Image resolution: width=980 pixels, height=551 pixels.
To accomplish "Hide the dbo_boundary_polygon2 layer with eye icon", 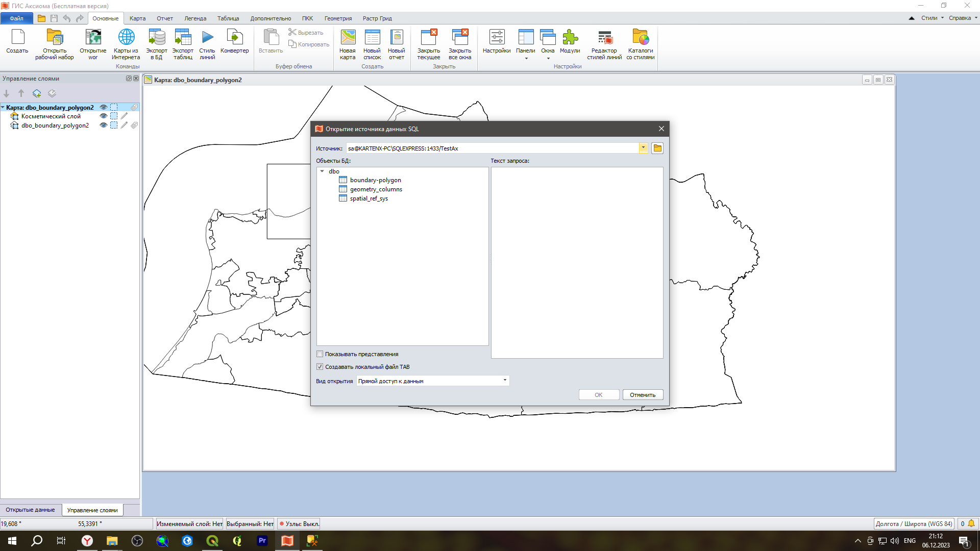I will pos(104,126).
